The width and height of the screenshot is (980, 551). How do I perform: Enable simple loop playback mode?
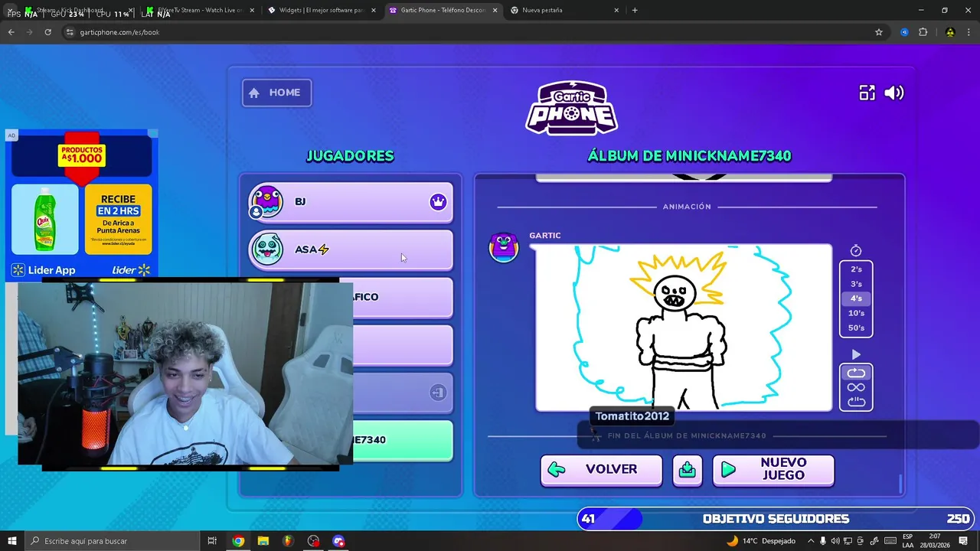pos(856,373)
